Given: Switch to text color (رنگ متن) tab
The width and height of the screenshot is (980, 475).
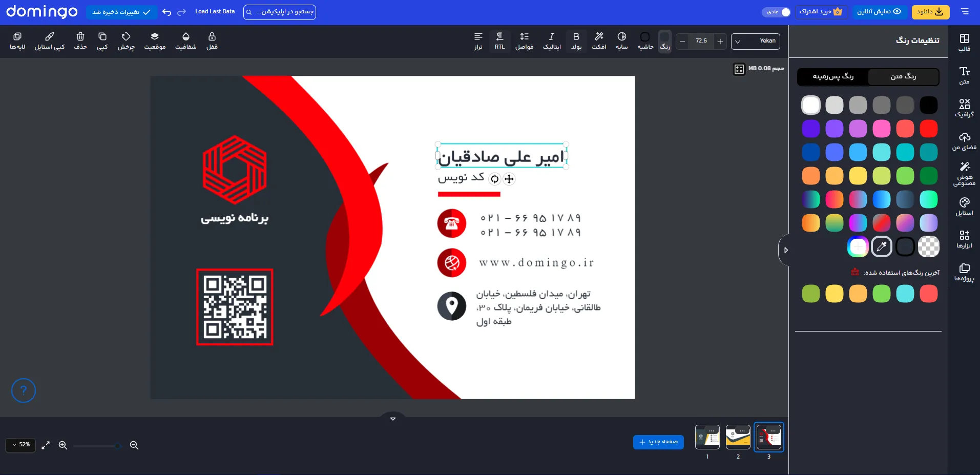Looking at the screenshot, I should pos(903,76).
